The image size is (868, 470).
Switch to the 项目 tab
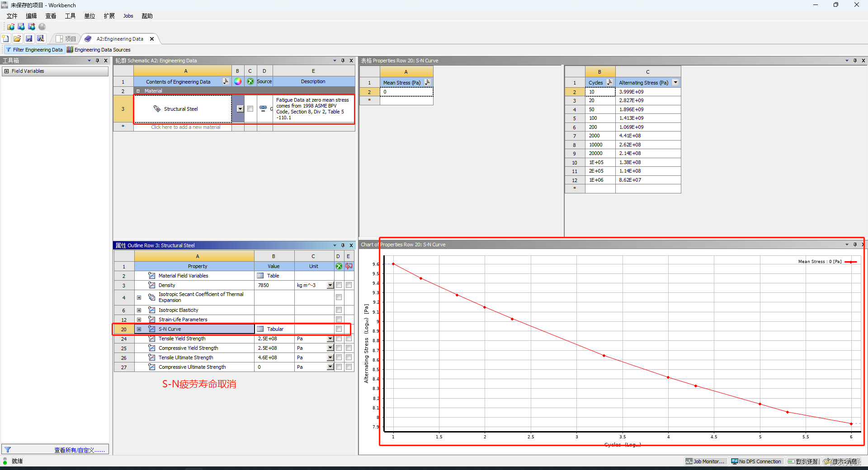coord(66,39)
